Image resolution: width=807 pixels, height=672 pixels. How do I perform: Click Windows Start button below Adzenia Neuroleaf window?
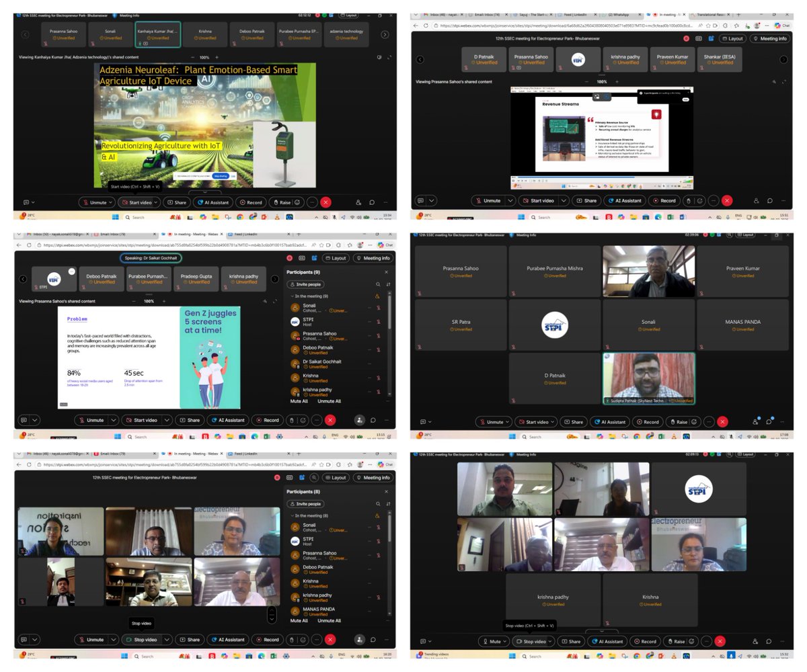point(114,216)
